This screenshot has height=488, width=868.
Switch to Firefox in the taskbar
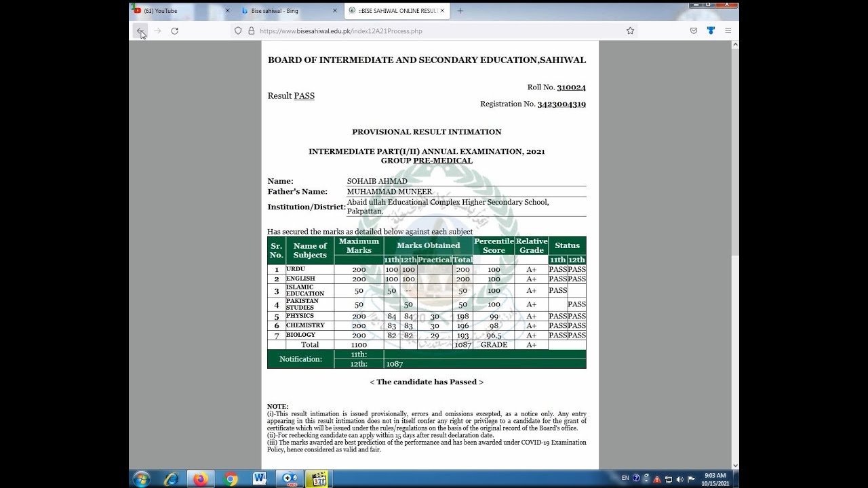click(x=200, y=479)
